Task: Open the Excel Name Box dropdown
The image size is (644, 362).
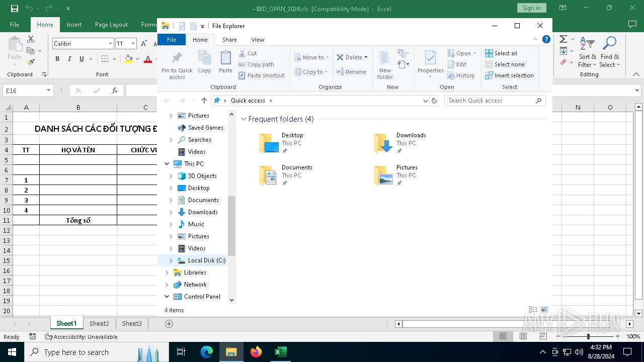Action: tap(49, 90)
